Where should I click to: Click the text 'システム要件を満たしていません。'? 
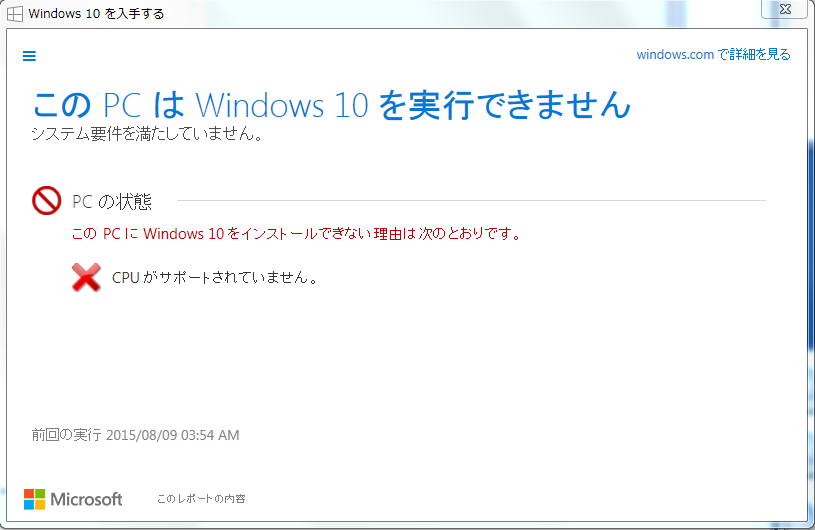[x=147, y=134]
